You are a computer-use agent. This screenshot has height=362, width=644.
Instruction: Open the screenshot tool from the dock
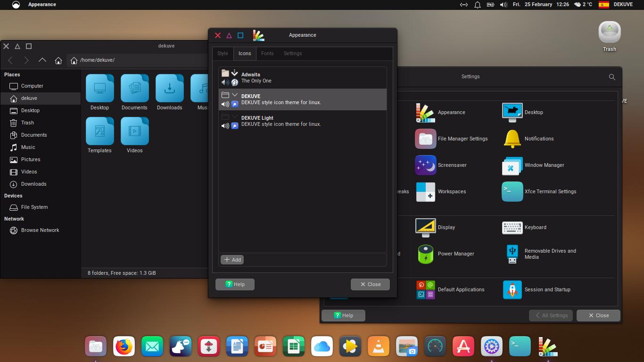[407, 347]
